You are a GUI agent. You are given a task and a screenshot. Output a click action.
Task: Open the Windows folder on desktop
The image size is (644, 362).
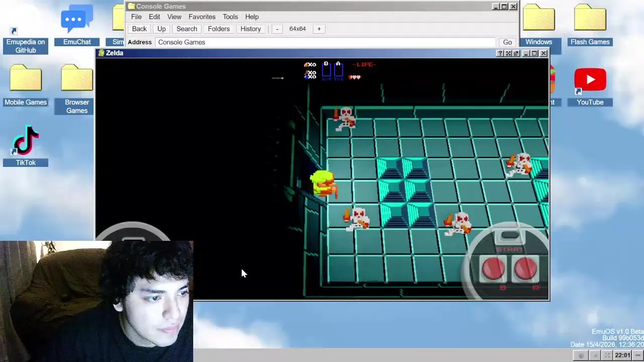click(538, 25)
